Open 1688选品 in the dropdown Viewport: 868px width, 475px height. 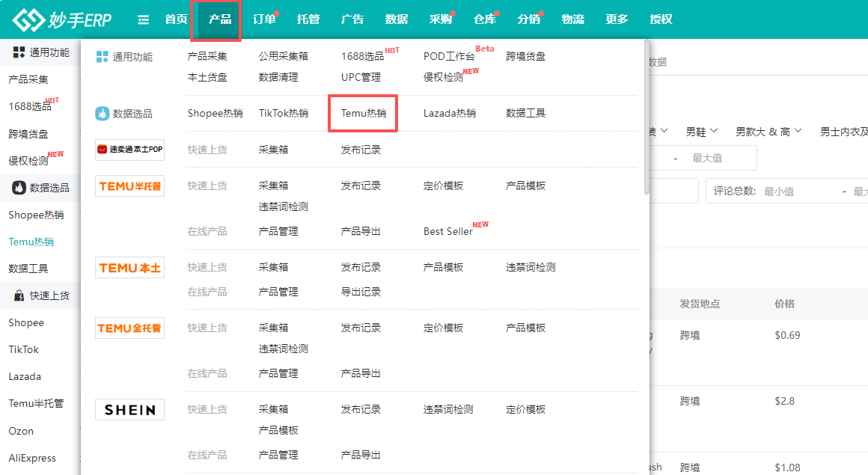[x=363, y=56]
